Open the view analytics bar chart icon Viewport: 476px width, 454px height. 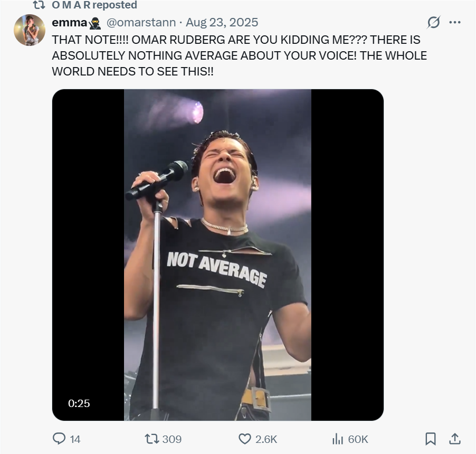click(x=337, y=439)
